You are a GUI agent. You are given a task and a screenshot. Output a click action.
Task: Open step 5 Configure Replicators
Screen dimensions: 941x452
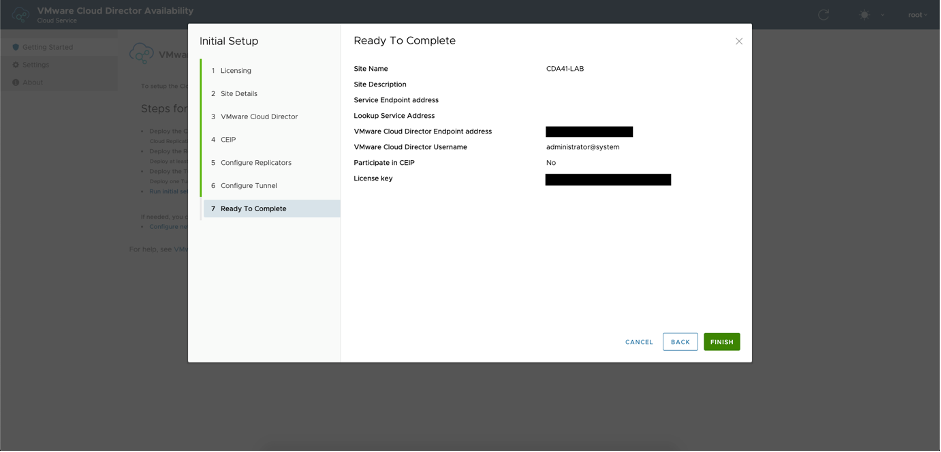click(x=255, y=162)
